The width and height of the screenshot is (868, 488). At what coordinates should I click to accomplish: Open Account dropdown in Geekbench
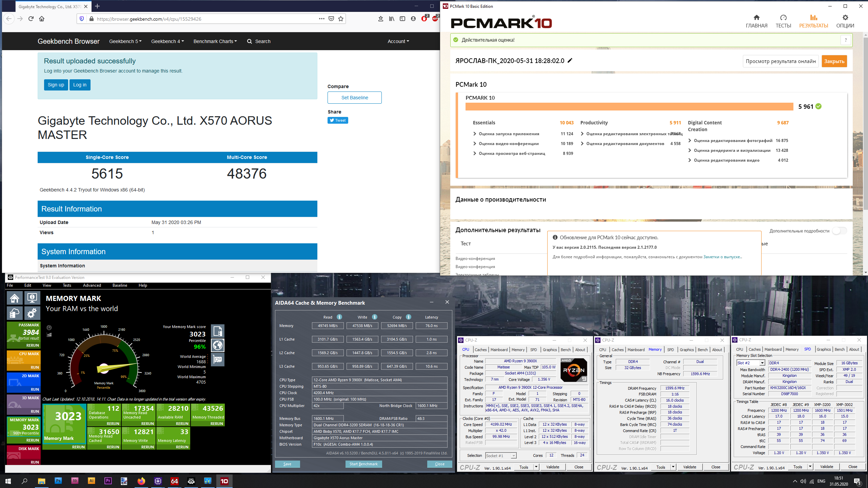coord(398,41)
